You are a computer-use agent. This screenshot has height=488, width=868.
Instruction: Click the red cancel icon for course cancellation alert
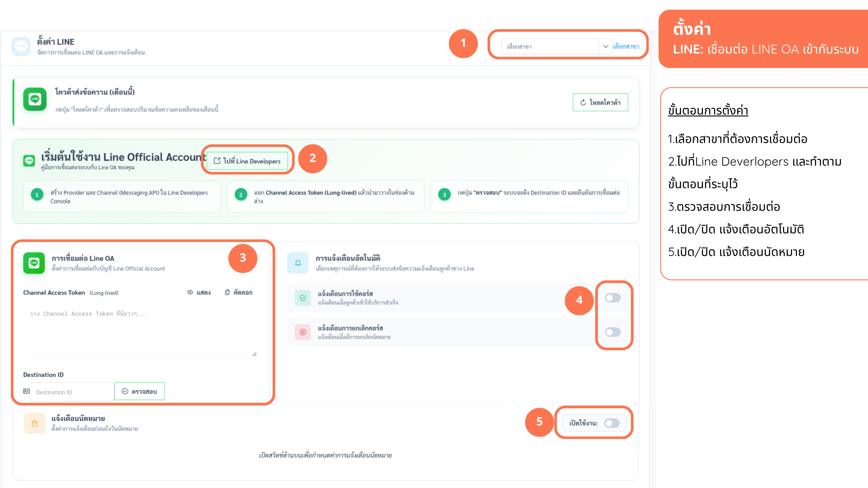point(303,332)
